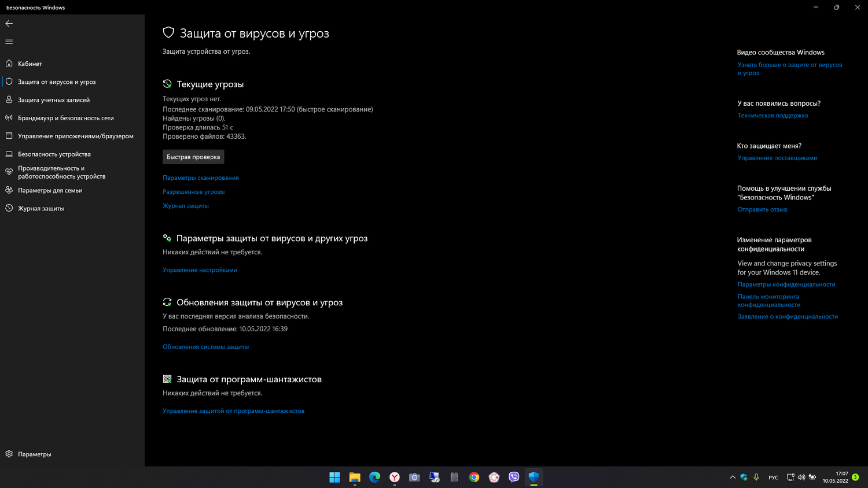Click Обновления системы защиты link

click(205, 347)
